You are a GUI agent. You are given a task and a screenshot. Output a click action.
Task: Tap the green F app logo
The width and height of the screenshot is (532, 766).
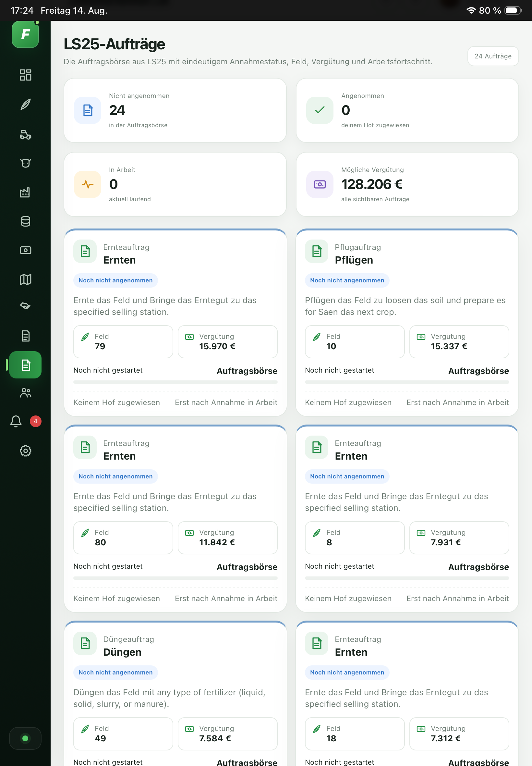(x=25, y=34)
